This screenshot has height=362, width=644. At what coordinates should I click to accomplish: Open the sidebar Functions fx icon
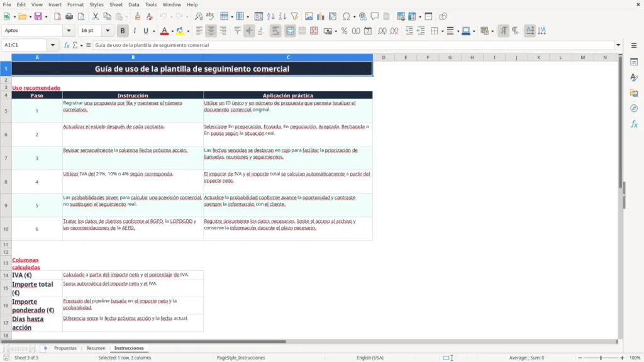(634, 124)
